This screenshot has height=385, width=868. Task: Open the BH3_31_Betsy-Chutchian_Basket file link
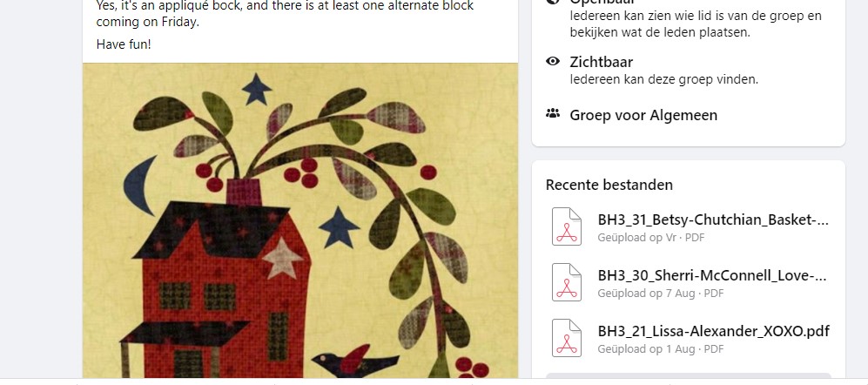tap(713, 220)
